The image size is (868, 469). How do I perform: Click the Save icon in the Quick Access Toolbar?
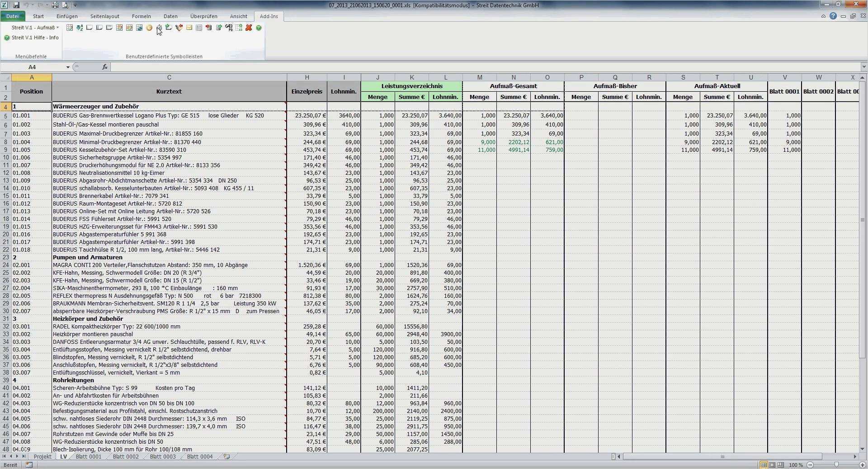[x=17, y=4]
